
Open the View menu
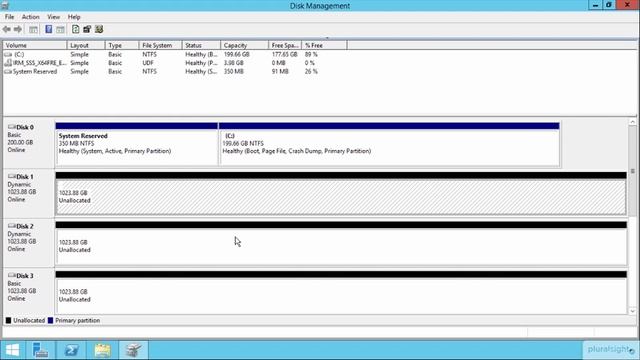coord(53,17)
